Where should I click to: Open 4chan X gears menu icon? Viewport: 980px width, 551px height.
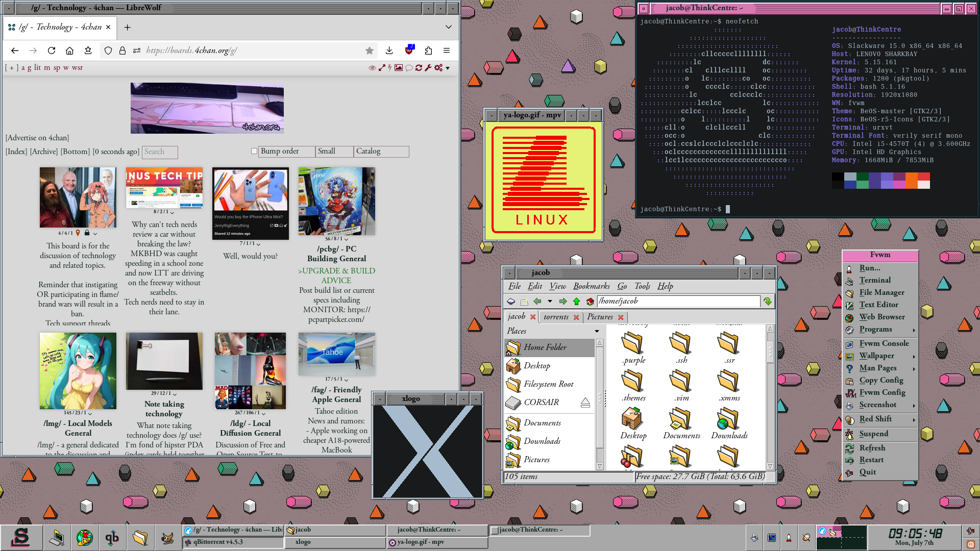pos(438,68)
